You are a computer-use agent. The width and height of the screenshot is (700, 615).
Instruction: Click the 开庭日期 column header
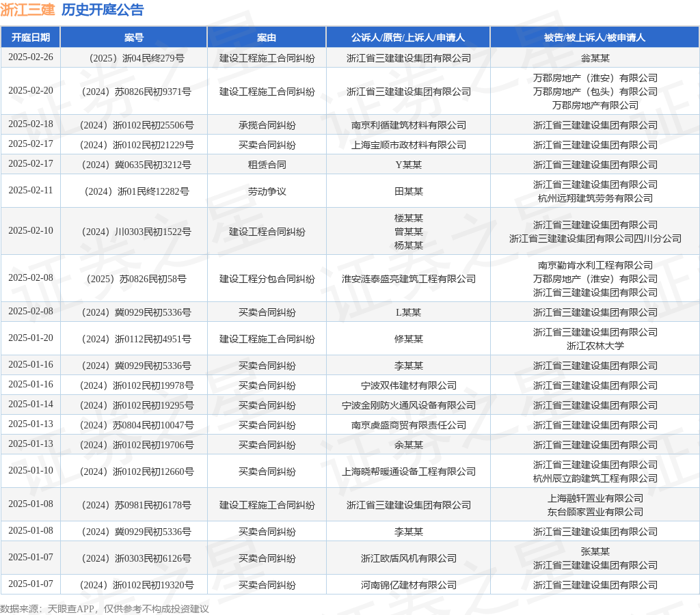click(30, 38)
